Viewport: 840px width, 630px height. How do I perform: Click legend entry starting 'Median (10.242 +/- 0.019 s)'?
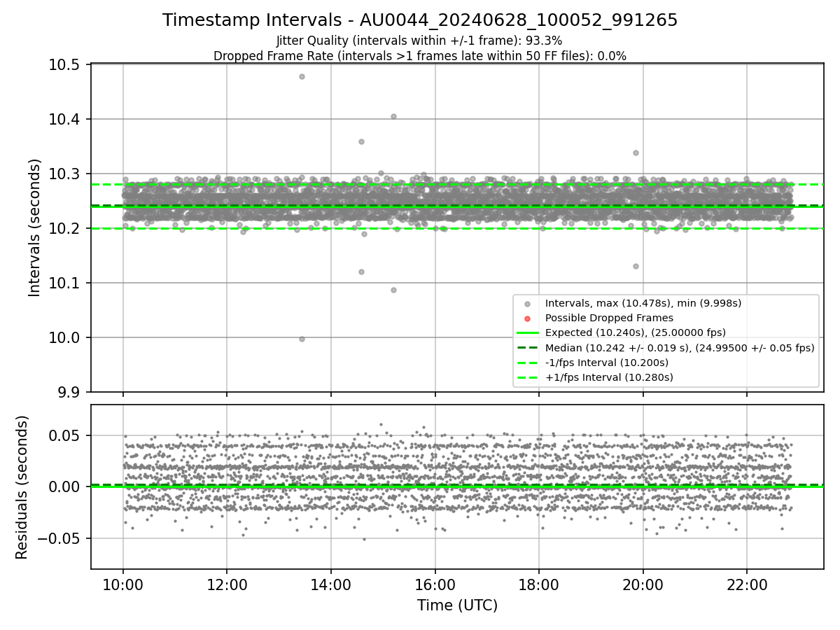[680, 348]
